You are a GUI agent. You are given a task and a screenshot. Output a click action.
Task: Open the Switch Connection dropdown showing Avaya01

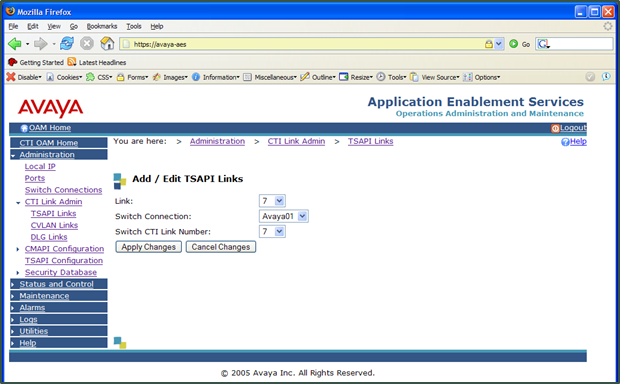click(x=284, y=216)
